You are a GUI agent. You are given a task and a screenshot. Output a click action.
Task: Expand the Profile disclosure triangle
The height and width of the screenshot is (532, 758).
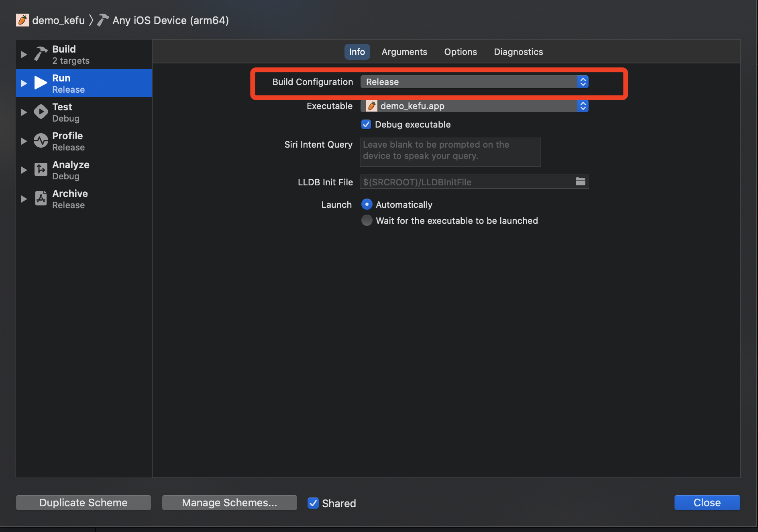point(24,141)
